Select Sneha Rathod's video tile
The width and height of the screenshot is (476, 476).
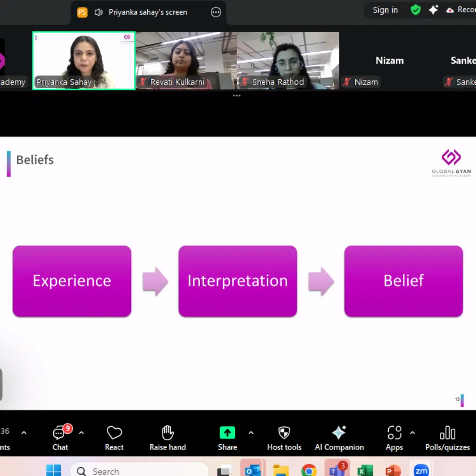click(x=288, y=60)
